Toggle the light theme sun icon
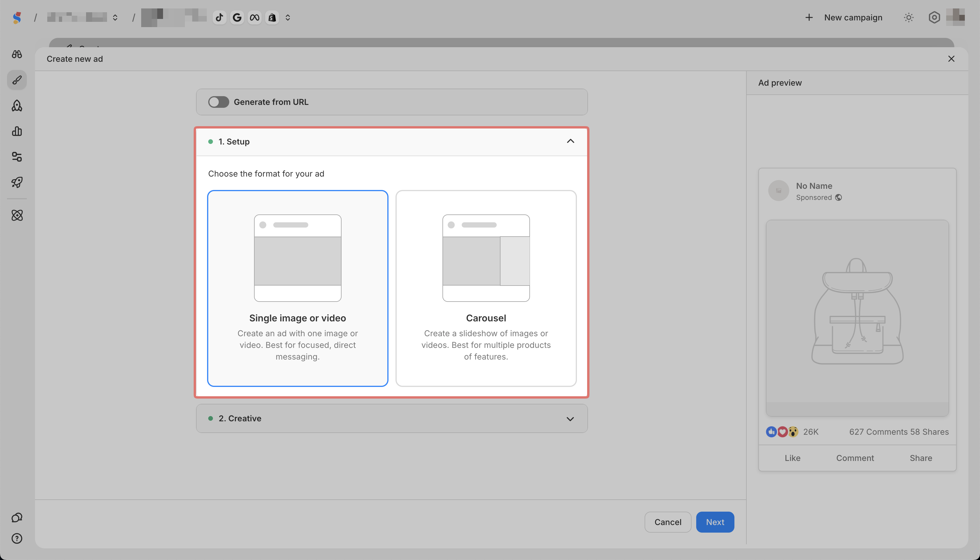Screen dimensions: 980x560 point(909,18)
